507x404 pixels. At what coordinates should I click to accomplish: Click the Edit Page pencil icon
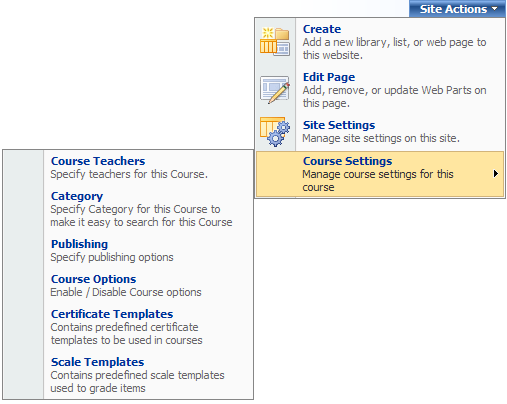click(275, 90)
